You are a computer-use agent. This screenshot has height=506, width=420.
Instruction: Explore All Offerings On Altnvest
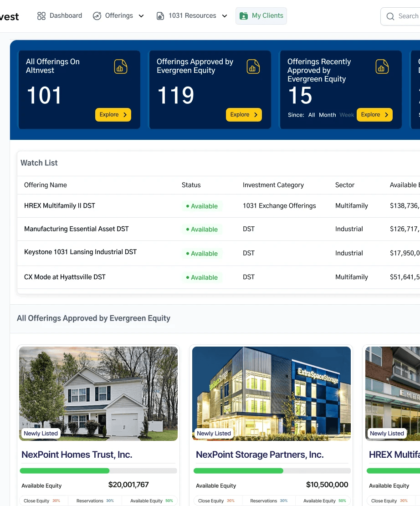point(113,115)
